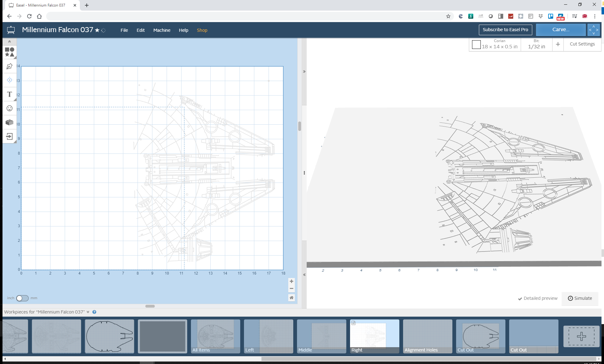Open the Edit menu

[x=140, y=30]
